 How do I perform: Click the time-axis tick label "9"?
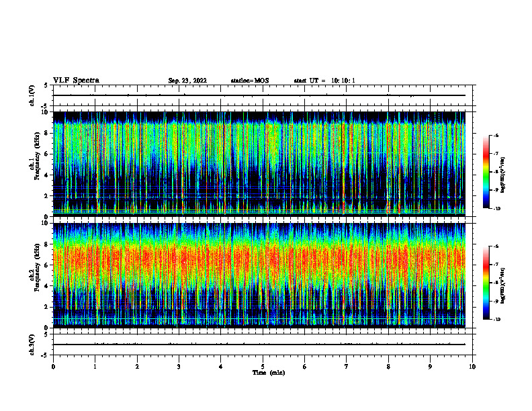coord(430,367)
